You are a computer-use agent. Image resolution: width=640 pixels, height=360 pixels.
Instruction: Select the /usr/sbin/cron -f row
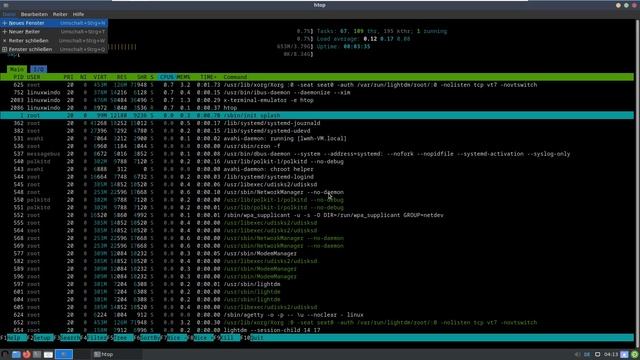pyautogui.click(x=317, y=146)
